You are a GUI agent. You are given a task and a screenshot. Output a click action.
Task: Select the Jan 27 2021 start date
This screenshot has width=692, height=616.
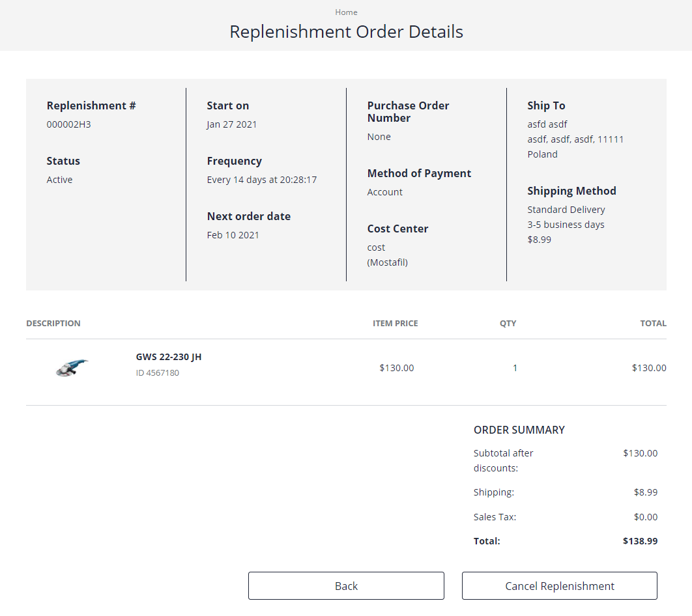[232, 124]
